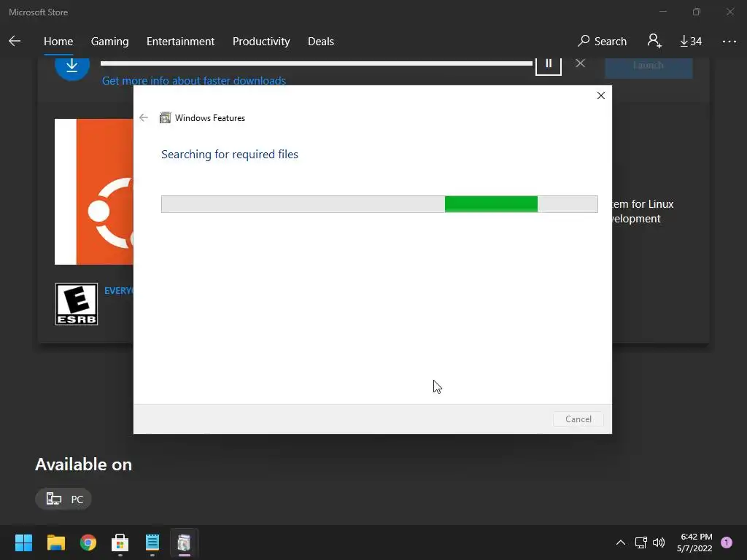Expand the hidden system tray icons chevron
The width and height of the screenshot is (747, 560).
(x=620, y=542)
